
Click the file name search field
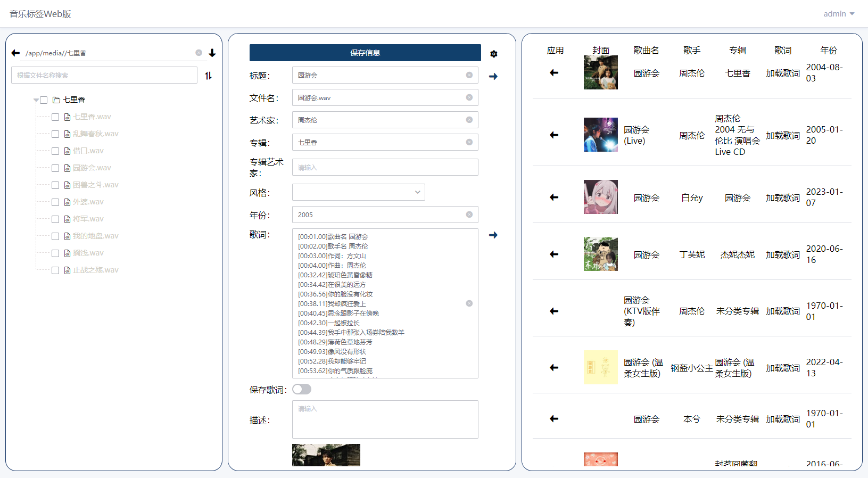coord(104,75)
